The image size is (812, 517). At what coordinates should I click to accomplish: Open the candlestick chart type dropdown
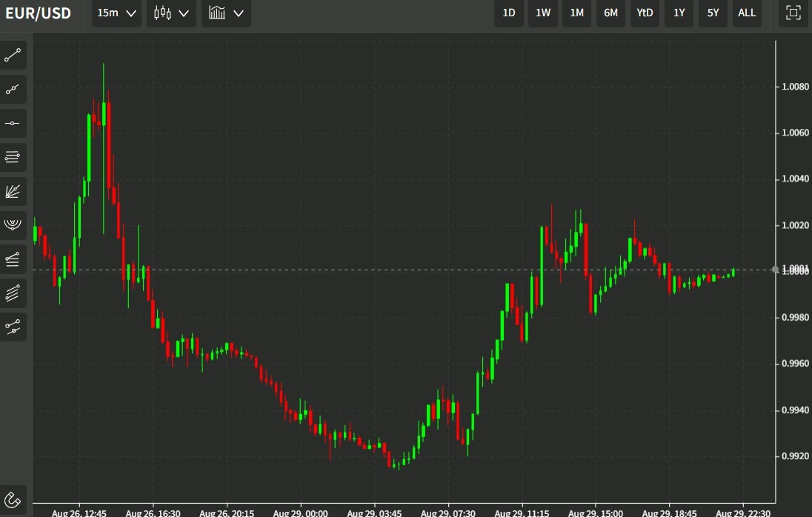coord(171,13)
